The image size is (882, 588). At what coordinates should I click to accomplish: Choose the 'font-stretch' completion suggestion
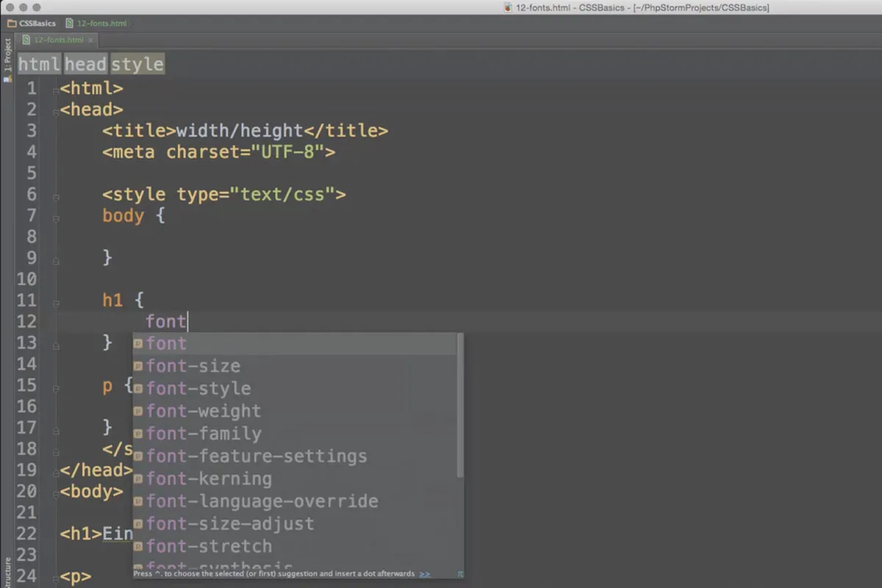294,546
